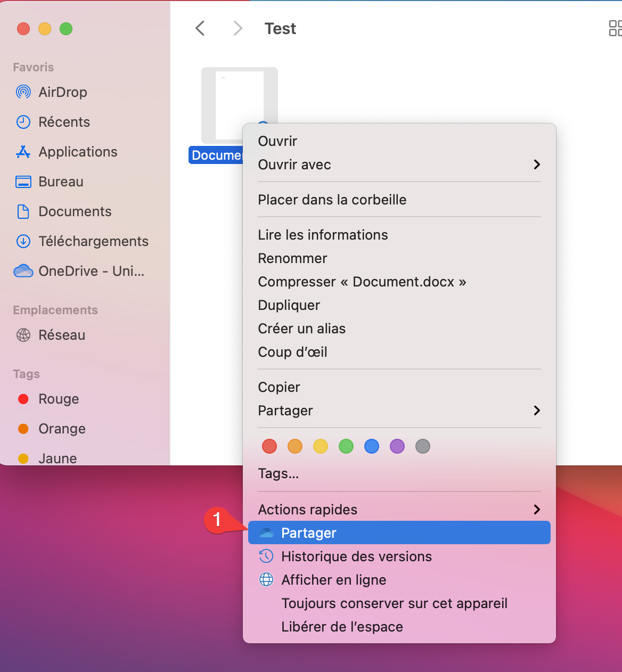Choose OneDrive Partager with cloud icon
Screen dimensions: 622x672
pyautogui.click(x=309, y=533)
